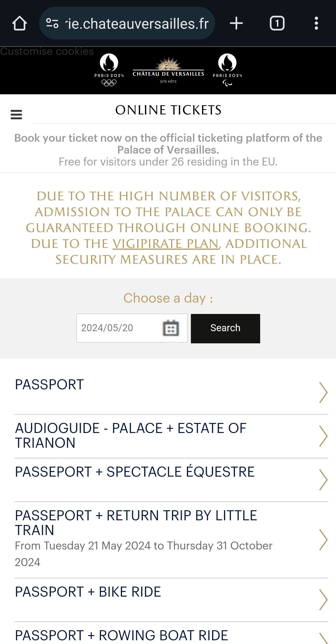Open Passport + Bike Ride option
The image size is (336, 644).
(88, 592)
